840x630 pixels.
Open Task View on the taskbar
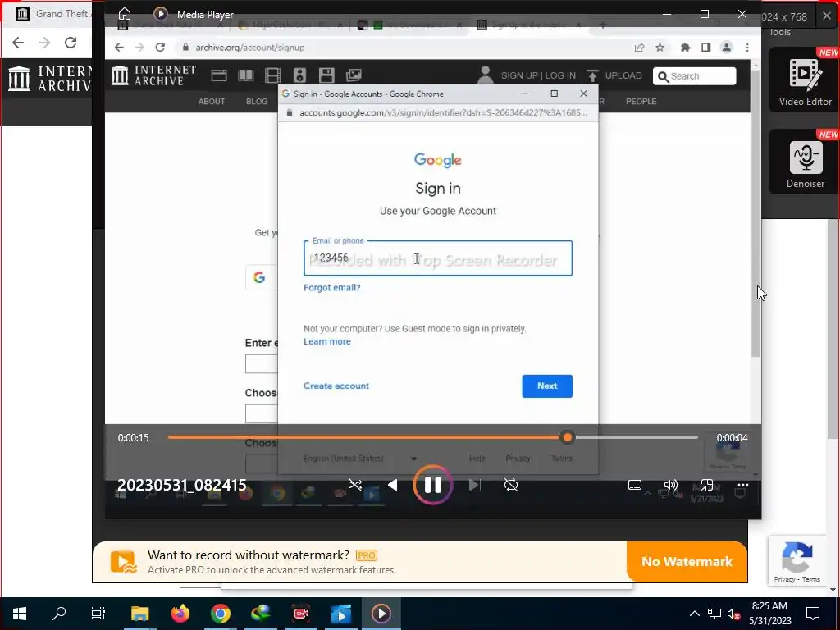coord(98,614)
